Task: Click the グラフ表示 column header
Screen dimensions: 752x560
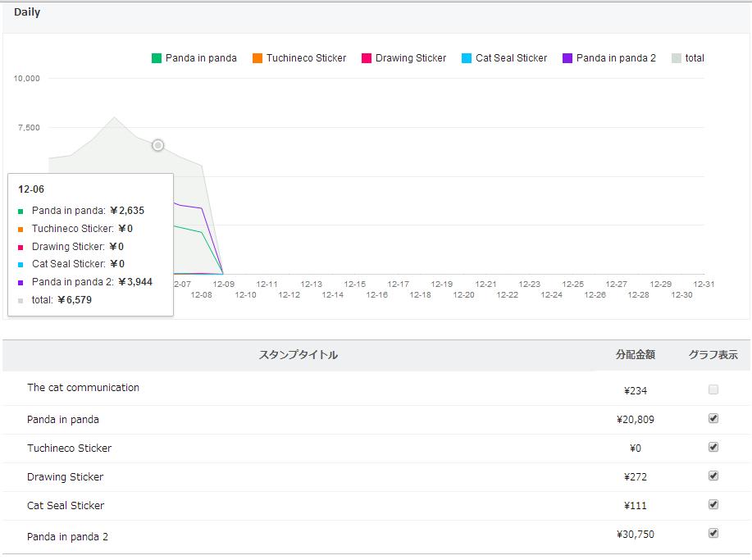Action: (713, 355)
